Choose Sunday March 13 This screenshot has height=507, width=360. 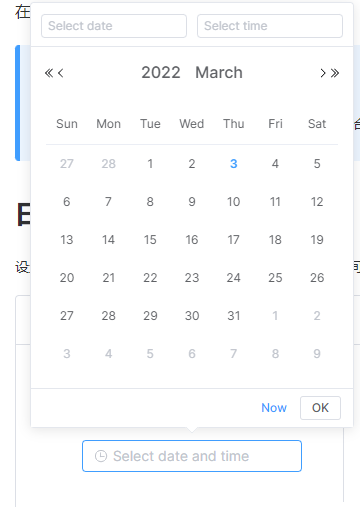coord(67,240)
